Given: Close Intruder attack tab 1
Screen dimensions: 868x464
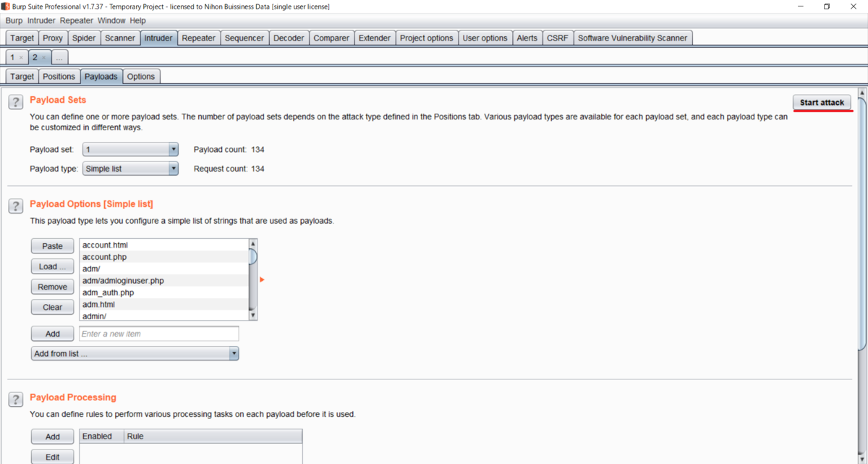Looking at the screenshot, I should tap(21, 57).
